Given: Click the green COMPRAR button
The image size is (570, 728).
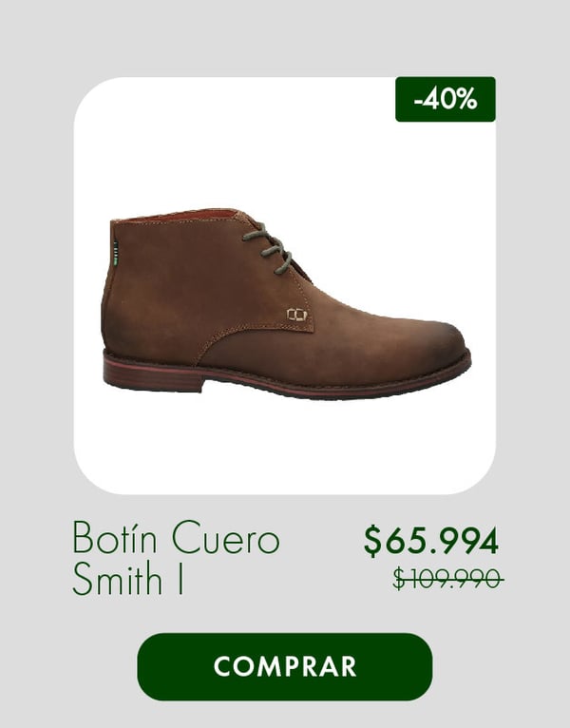Looking at the screenshot, I should [285, 666].
